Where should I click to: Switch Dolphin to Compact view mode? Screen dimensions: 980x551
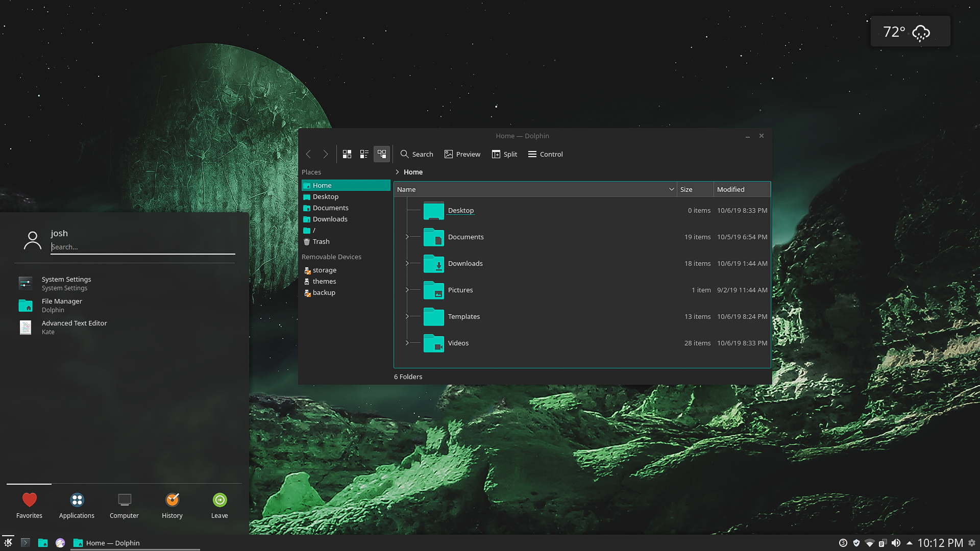coord(364,154)
